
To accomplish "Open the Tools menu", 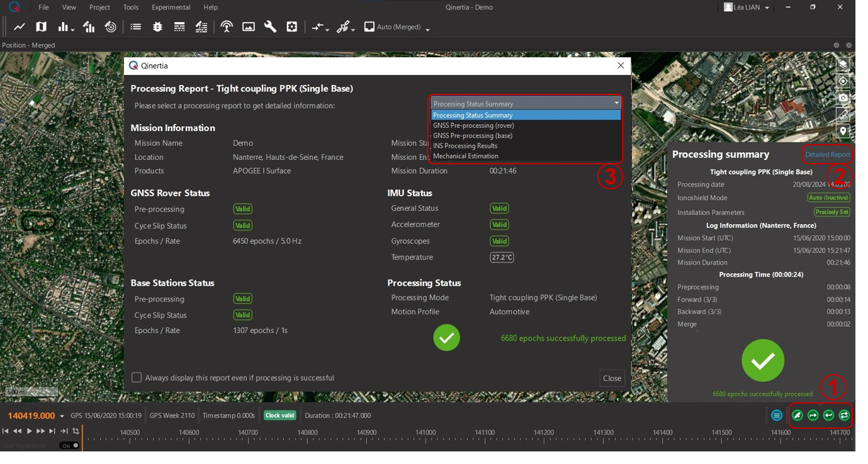I will pos(131,7).
